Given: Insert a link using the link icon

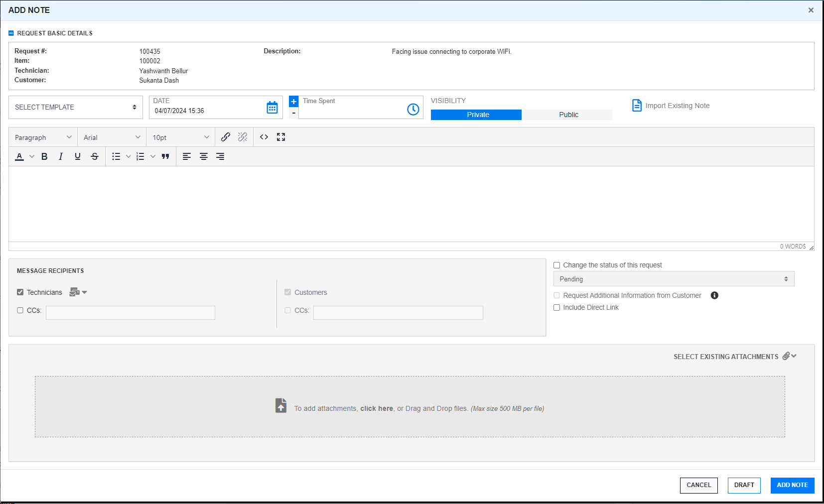Looking at the screenshot, I should (226, 137).
